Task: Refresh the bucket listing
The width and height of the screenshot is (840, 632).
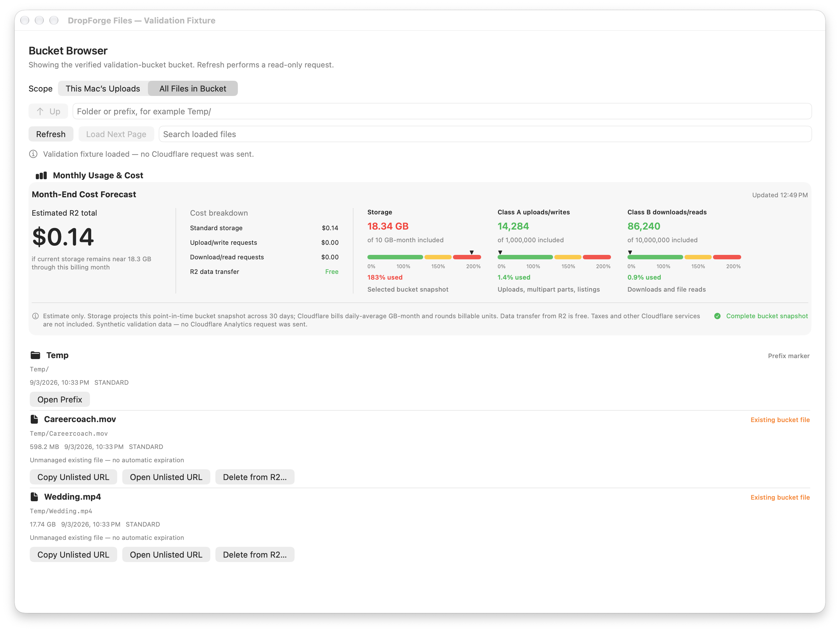Action: point(51,134)
